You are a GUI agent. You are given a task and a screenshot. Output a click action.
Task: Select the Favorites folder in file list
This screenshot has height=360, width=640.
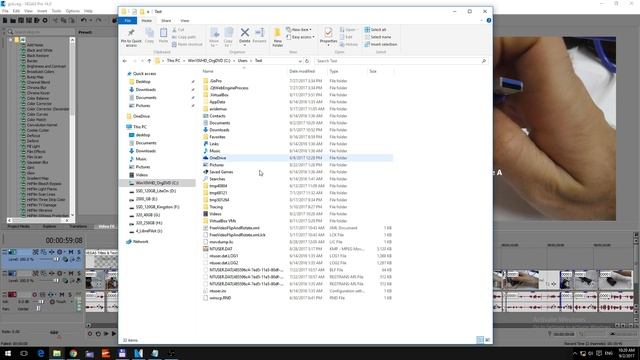point(297,137)
